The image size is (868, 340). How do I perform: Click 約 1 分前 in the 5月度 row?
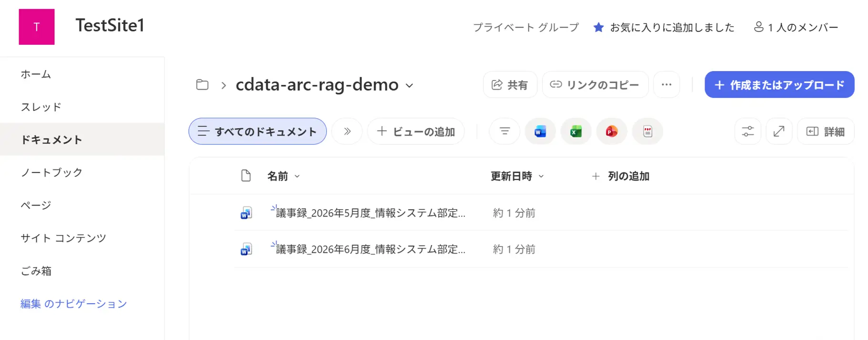coord(514,213)
